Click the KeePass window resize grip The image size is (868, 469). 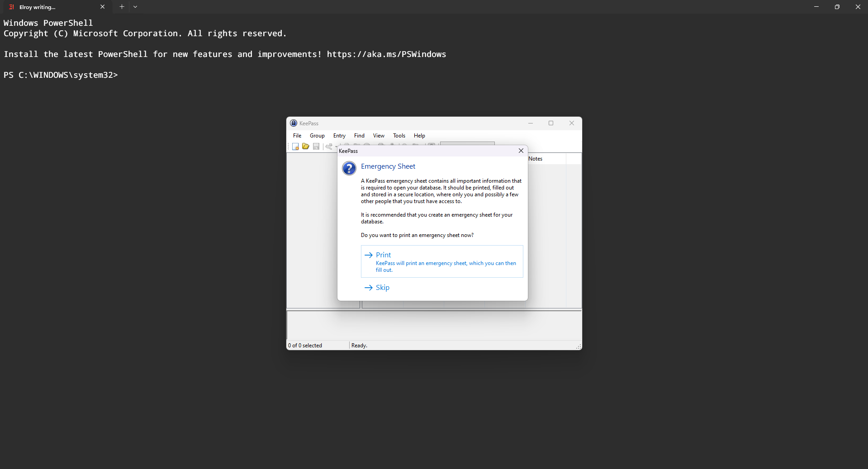pyautogui.click(x=579, y=346)
